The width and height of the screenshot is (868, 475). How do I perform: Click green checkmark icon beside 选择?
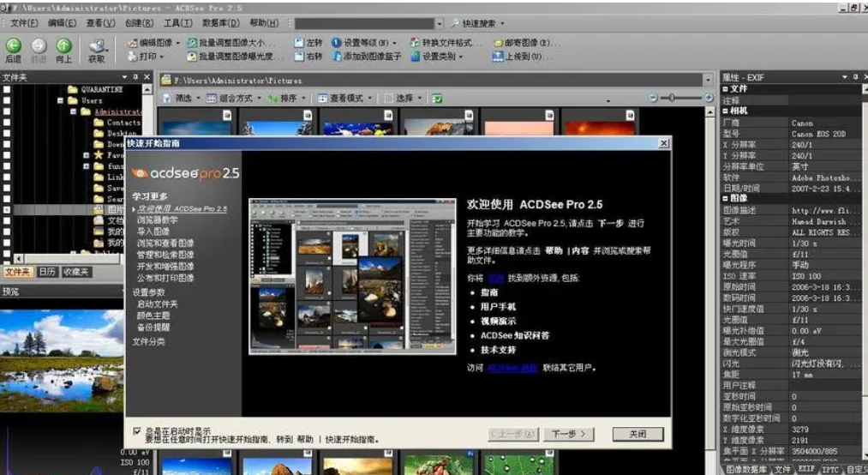coord(437,99)
